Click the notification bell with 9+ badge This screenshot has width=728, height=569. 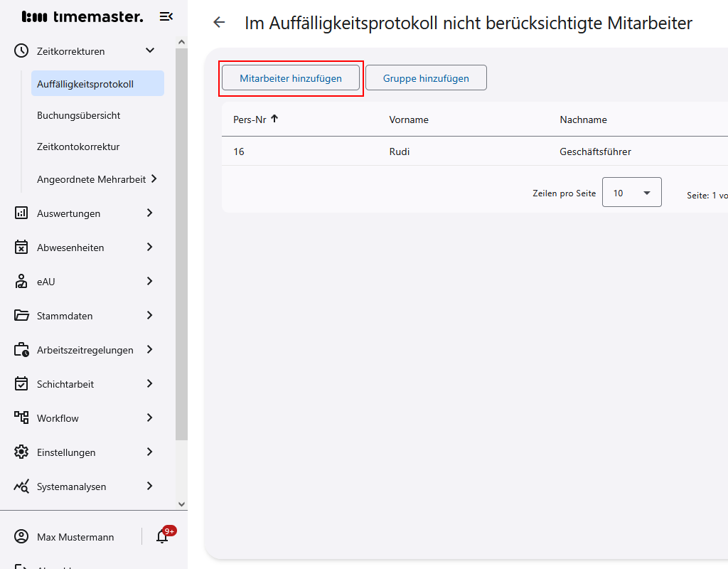click(x=162, y=536)
